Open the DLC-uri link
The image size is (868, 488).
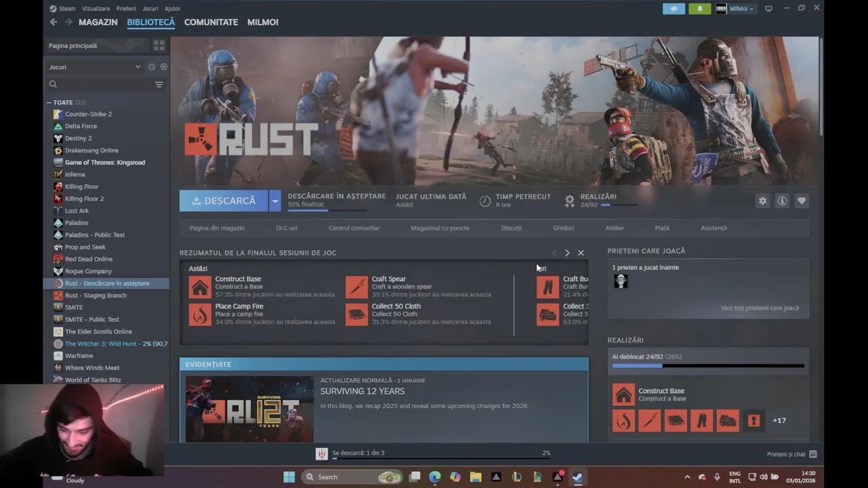(287, 228)
